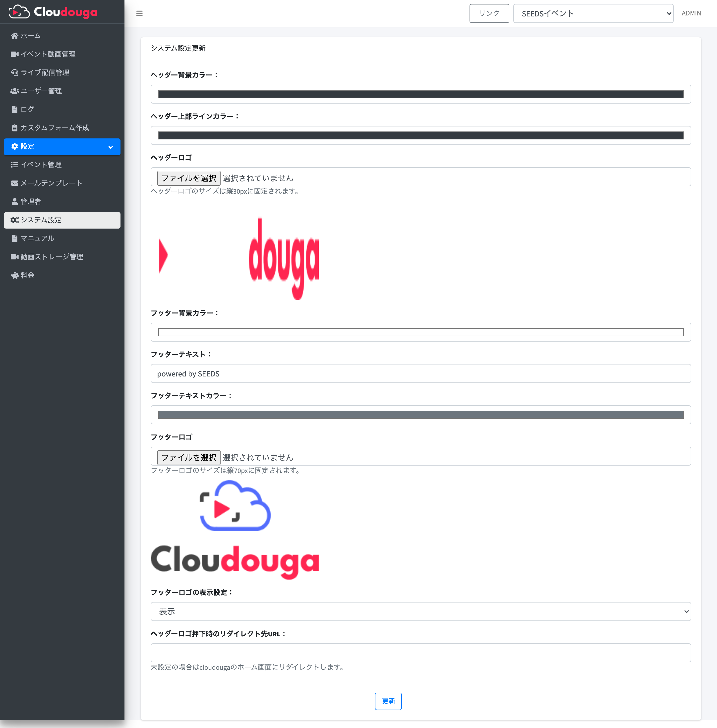Open ヘッダー背景カラー color picker
This screenshot has height=728, width=717.
(x=421, y=94)
